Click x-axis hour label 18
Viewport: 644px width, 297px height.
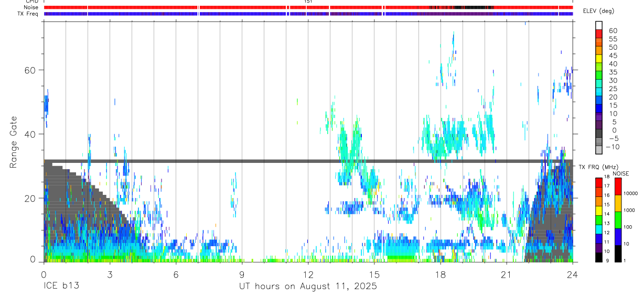440,274
